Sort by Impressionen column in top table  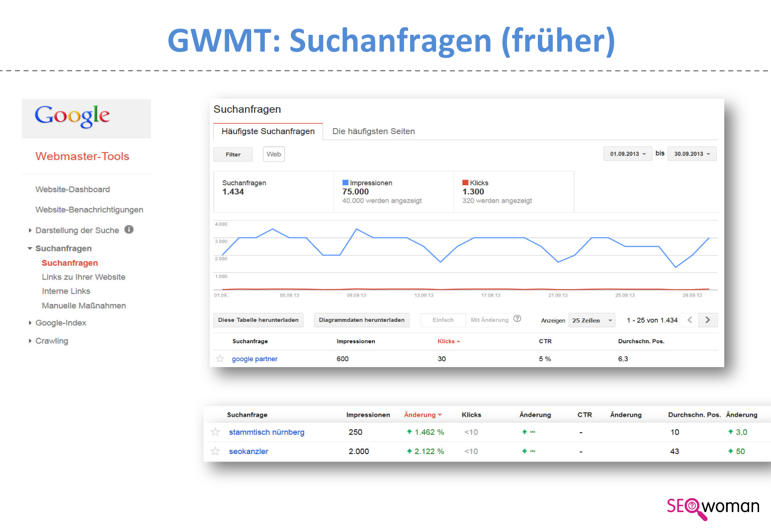pyautogui.click(x=356, y=341)
